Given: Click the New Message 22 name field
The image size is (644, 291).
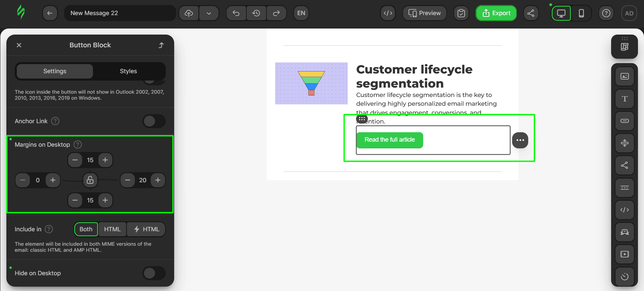Looking at the screenshot, I should click(x=120, y=13).
